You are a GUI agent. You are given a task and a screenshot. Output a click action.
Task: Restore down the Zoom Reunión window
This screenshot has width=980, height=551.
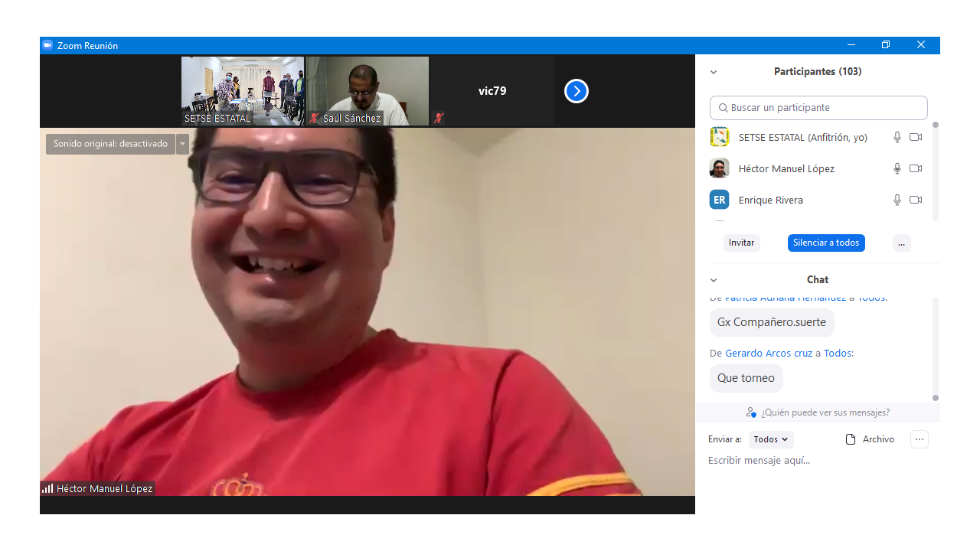point(886,45)
